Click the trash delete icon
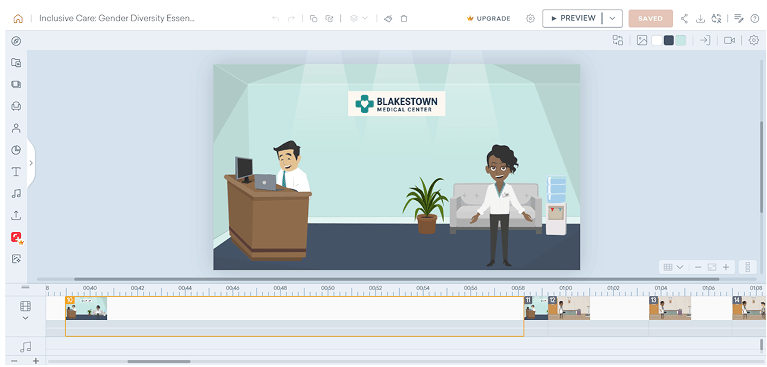Image resolution: width=767 pixels, height=367 pixels. pos(404,19)
